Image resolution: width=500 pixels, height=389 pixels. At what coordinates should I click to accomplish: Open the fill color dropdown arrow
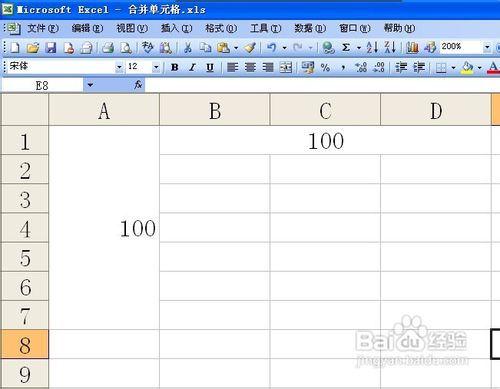[480, 68]
